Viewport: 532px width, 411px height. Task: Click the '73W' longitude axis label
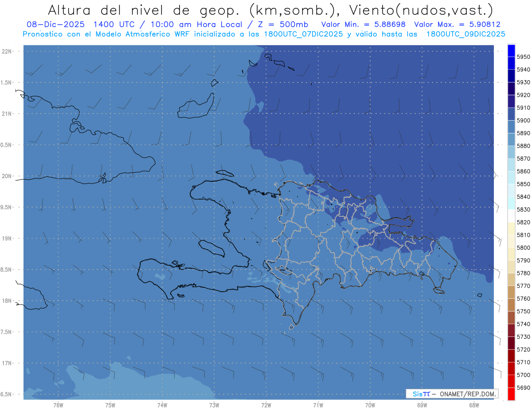[x=214, y=405]
